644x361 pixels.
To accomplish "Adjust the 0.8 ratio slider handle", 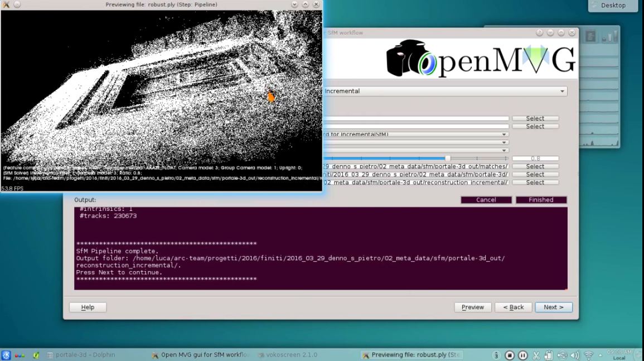I will (448, 158).
